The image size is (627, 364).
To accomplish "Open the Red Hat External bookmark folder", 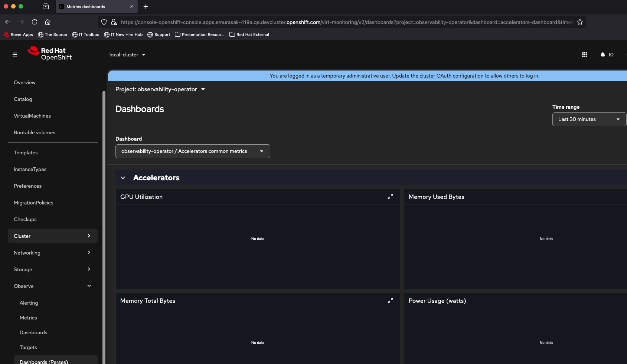I will (249, 35).
